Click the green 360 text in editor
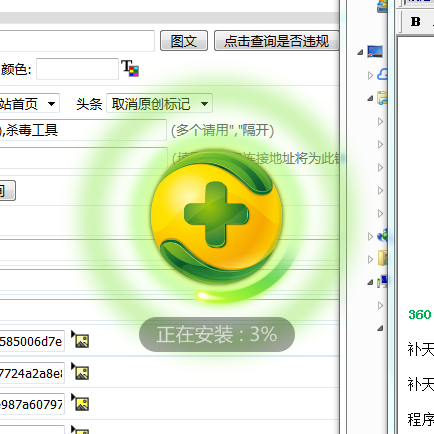Viewport: 434px width, 434px height. tap(419, 314)
